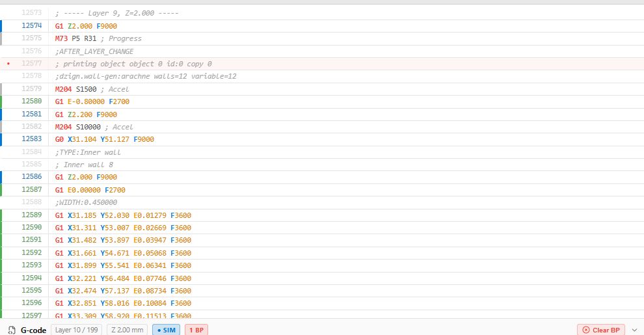Image resolution: width=644 pixels, height=335 pixels.
Task: Click the G-code panel title label
Action: tap(33, 330)
